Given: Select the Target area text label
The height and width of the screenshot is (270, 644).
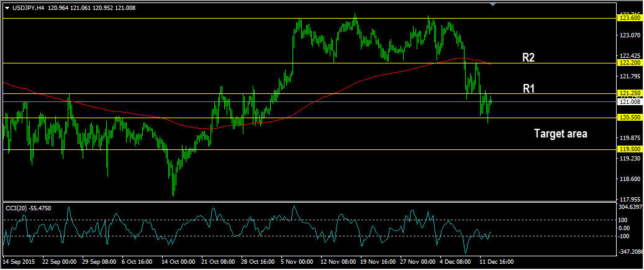Looking at the screenshot, I should click(x=561, y=134).
